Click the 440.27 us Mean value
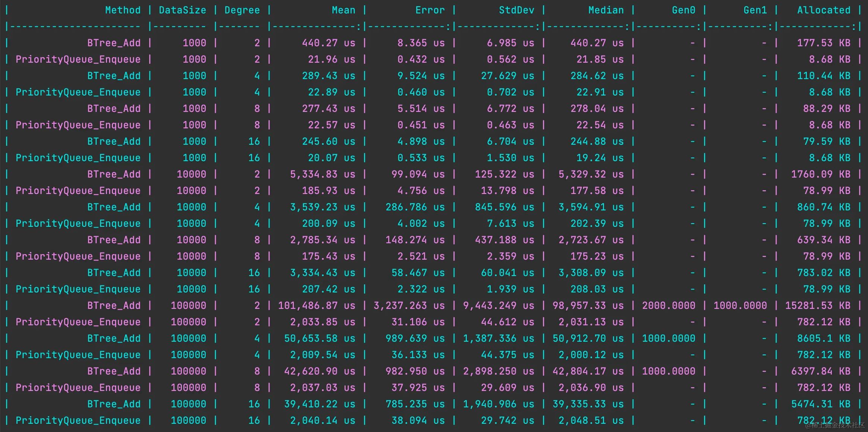Screen dimensions: 868x432 pos(328,43)
